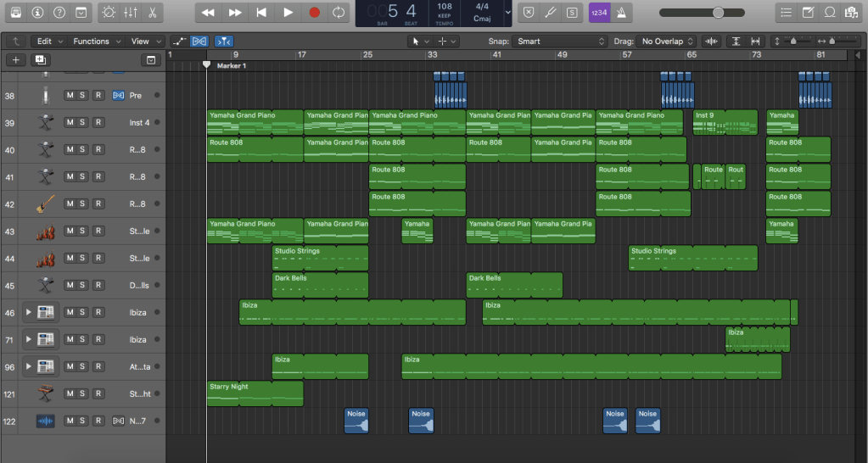Open the Mixer panel

pos(130,13)
